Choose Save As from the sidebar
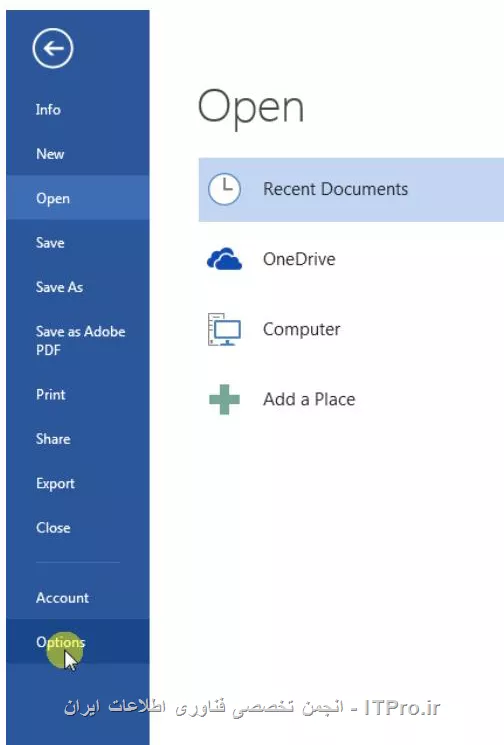 78,287
